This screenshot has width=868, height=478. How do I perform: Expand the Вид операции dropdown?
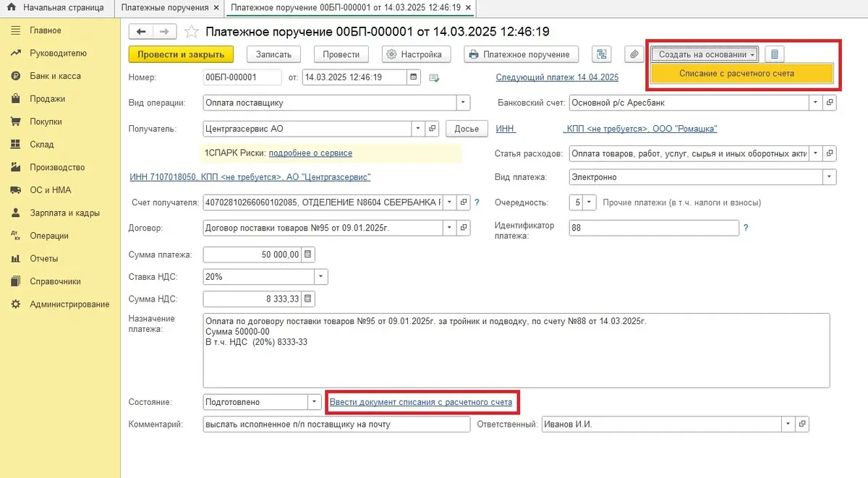464,103
